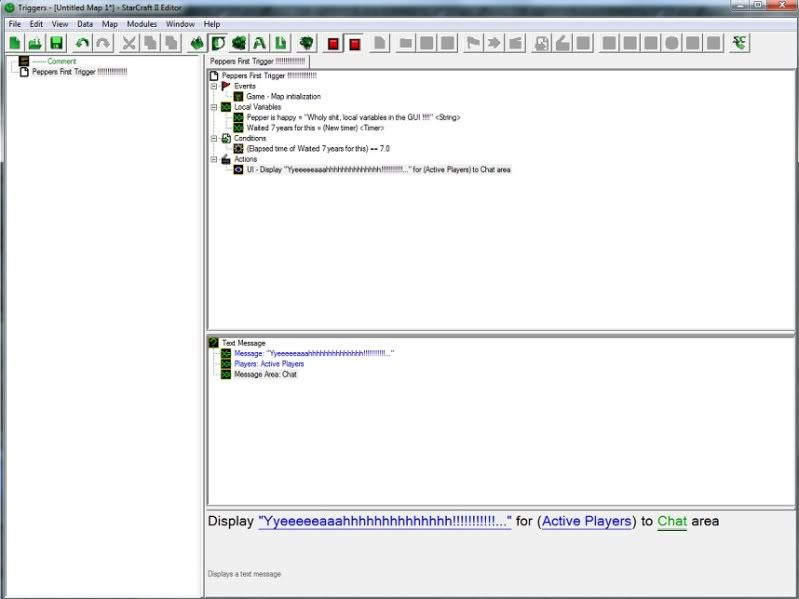Click the grey flag New Event icon

coord(473,43)
